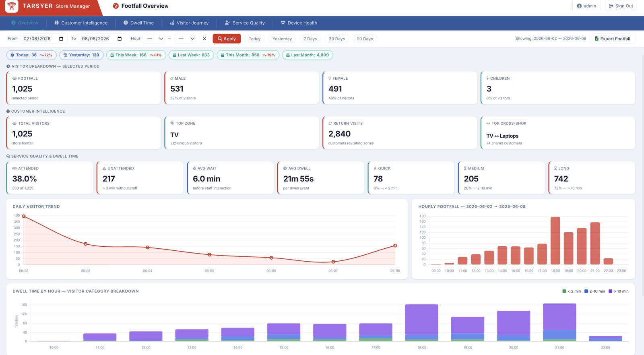
Task: Select the 7 Days quick range
Action: point(310,39)
